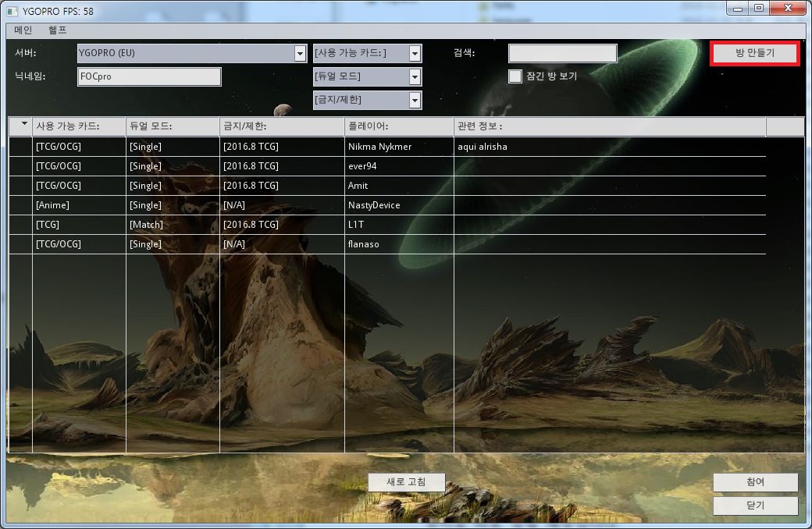Click the 새로 고침 refresh button
Image resolution: width=812 pixels, height=529 pixels.
tap(407, 482)
